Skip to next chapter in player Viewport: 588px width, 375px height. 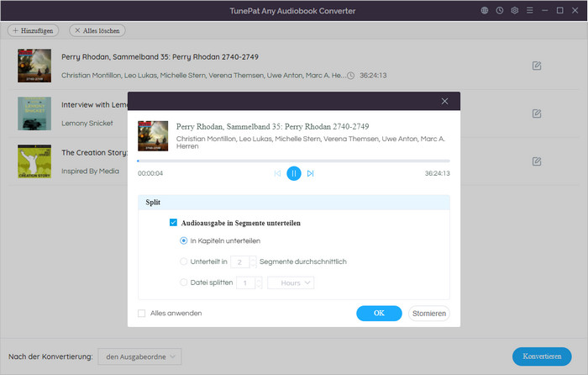coord(310,173)
